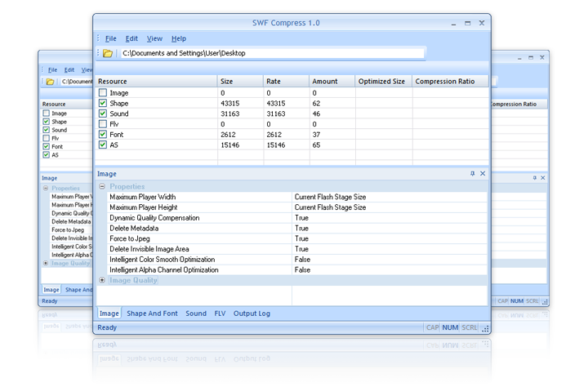The width and height of the screenshot is (588, 387).
Task: Close the Image properties panel
Action: [483, 174]
